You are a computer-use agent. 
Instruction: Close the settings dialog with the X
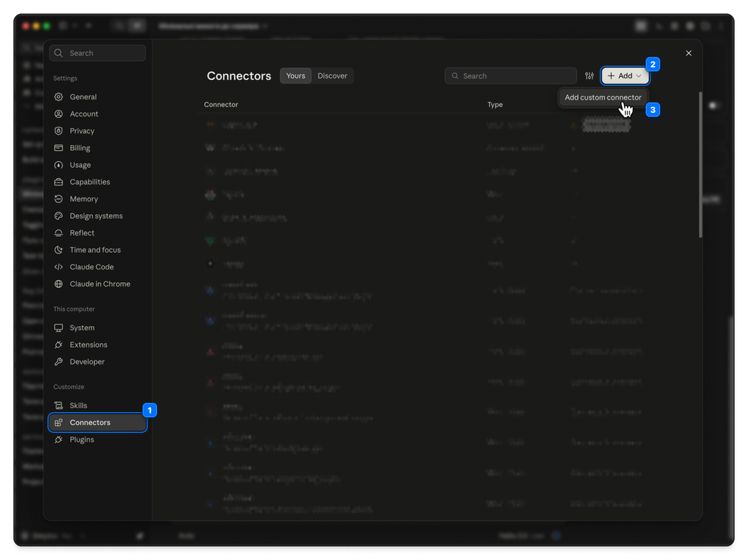(689, 53)
